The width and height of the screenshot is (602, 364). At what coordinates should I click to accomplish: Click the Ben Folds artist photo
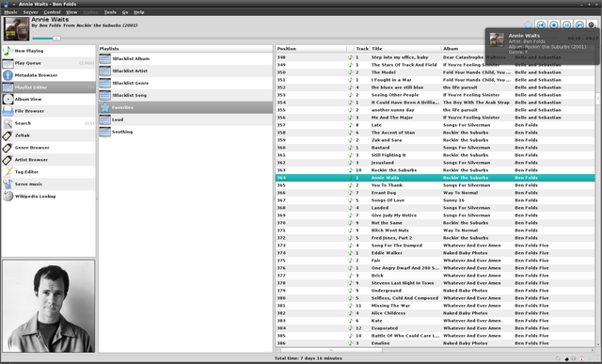pos(48,307)
